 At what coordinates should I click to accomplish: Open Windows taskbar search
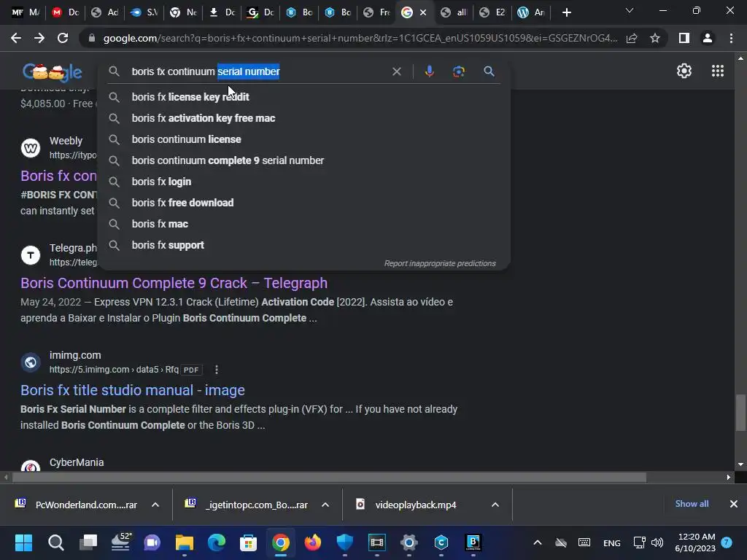coord(55,542)
